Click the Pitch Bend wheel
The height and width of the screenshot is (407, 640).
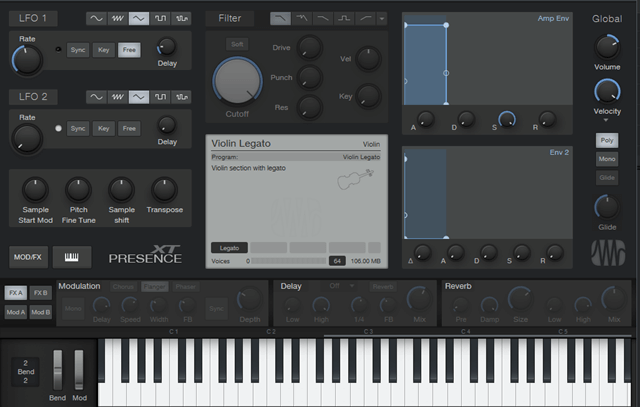click(58, 370)
